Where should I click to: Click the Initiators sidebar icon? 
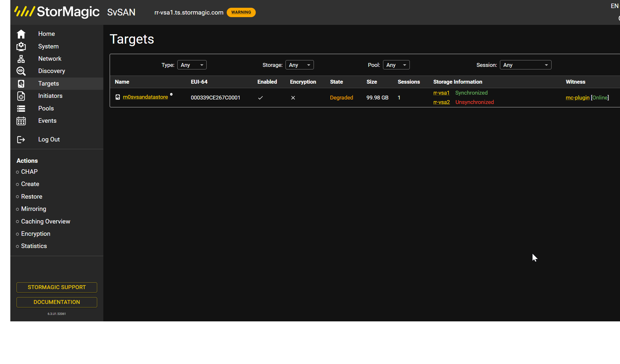tap(21, 96)
